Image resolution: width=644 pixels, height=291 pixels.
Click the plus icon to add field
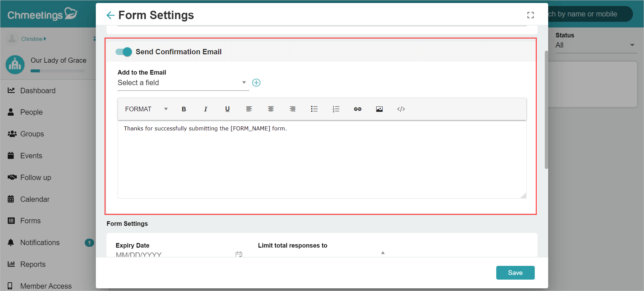256,83
